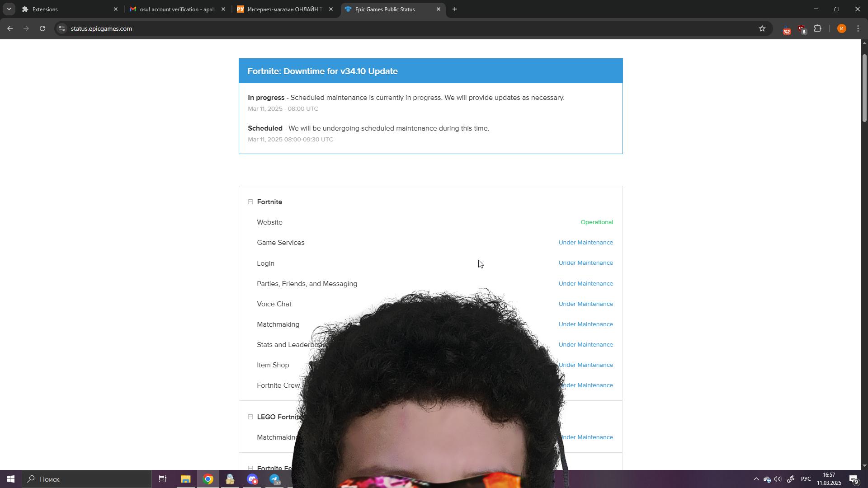Screen dimensions: 868x488
Task: Collapse the Fortnite Festival group toggle
Action: (x=250, y=468)
